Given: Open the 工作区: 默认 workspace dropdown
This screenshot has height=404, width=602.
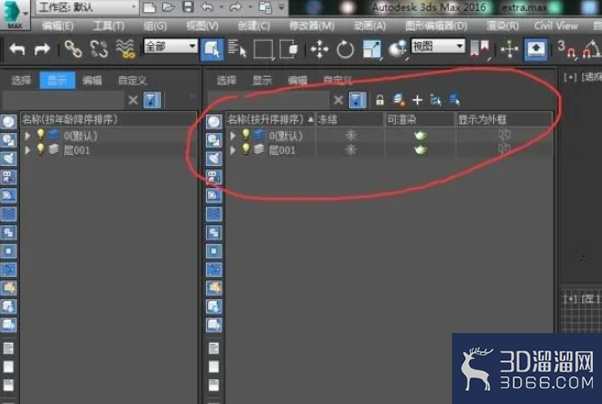Looking at the screenshot, I should tap(87, 7).
